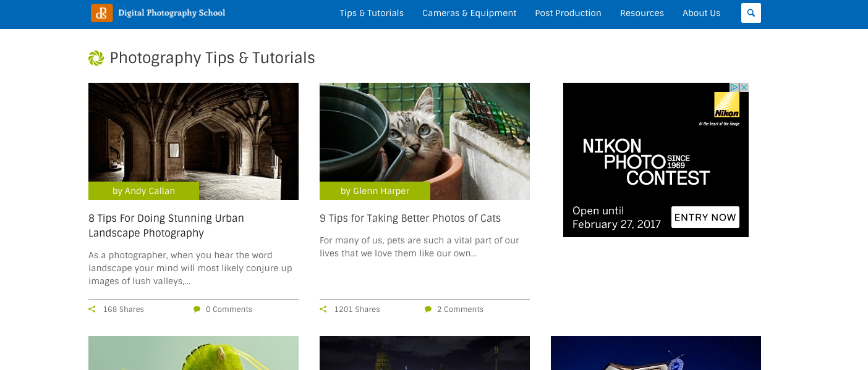Click comment bubble icon beside 2 Comments
Screen dimensions: 868x370
[428, 309]
